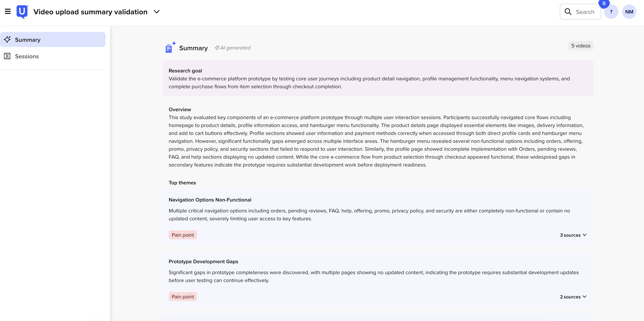Open the help question mark icon
Viewport: 644px width, 321px height.
(x=611, y=11)
